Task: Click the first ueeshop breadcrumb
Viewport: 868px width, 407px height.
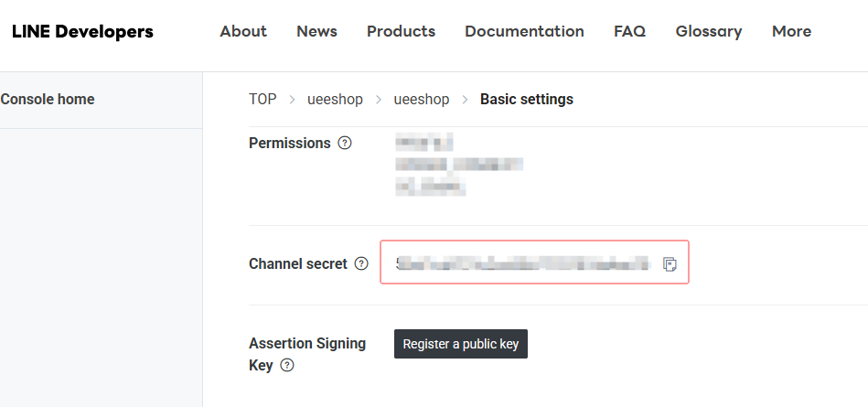Action: (335, 100)
